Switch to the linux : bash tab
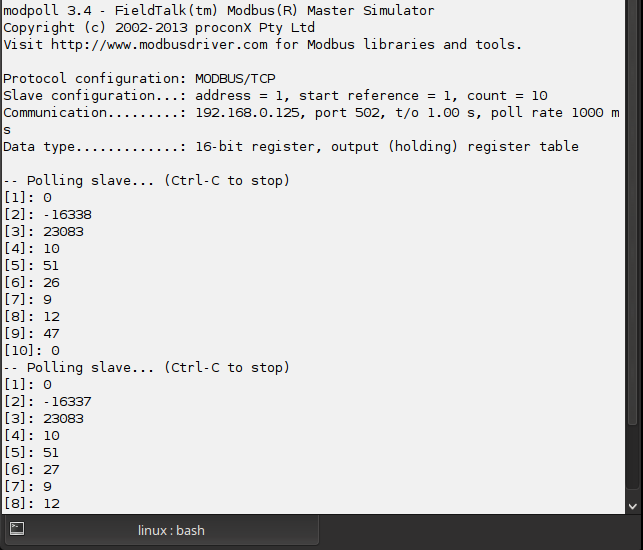The width and height of the screenshot is (643, 550). [x=162, y=531]
